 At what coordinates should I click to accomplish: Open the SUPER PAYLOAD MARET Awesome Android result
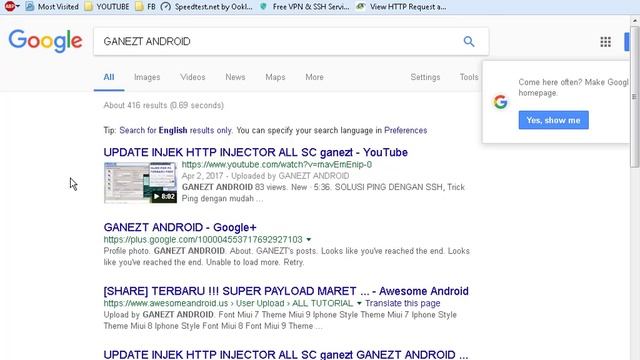tap(286, 291)
